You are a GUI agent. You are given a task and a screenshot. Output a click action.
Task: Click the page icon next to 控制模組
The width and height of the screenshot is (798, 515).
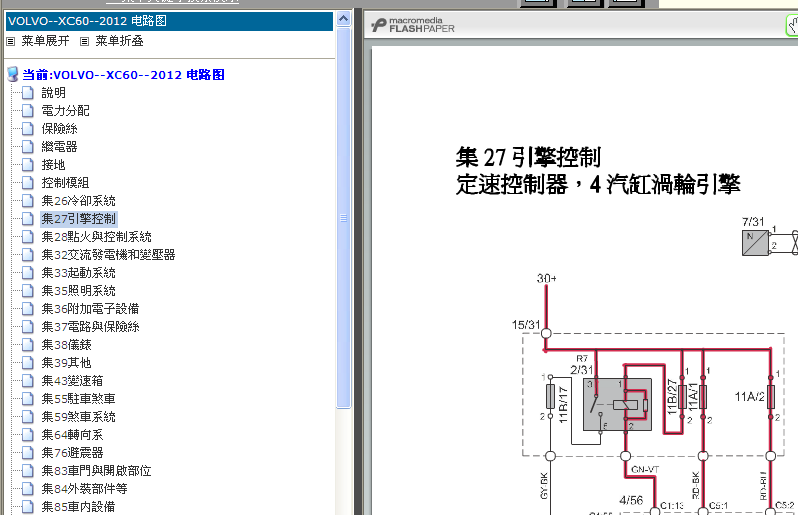click(x=28, y=183)
